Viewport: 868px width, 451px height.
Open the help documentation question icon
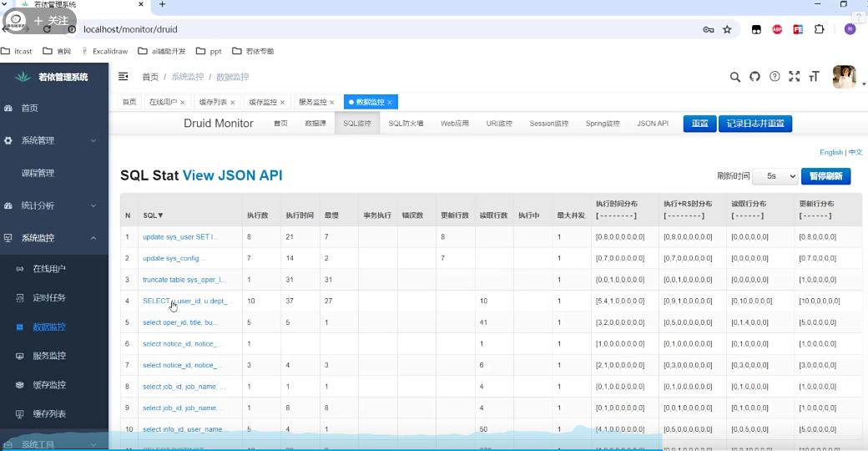[775, 77]
